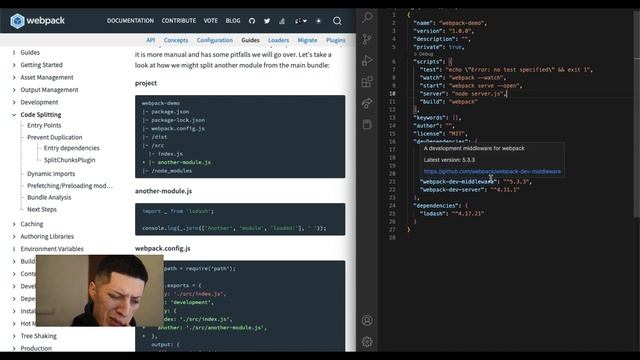The height and width of the screenshot is (360, 640).
Task: Click the "lodash" dependency line
Action: [452, 213]
